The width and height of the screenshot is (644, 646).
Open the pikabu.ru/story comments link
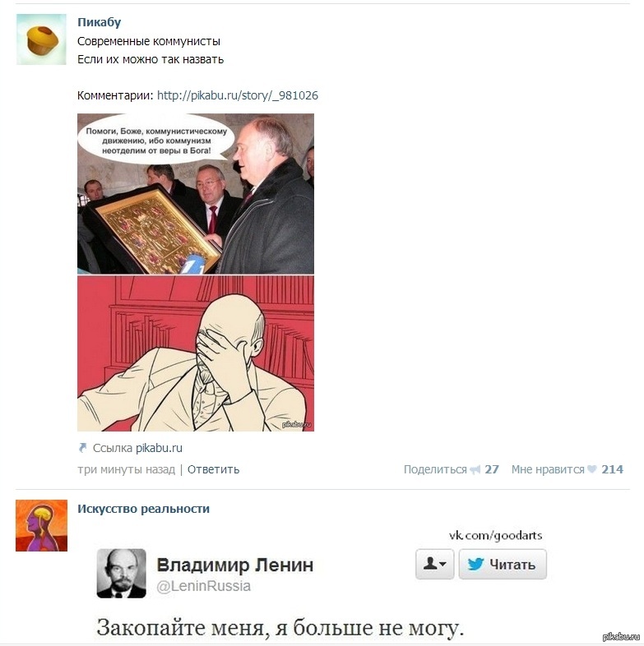(x=238, y=95)
